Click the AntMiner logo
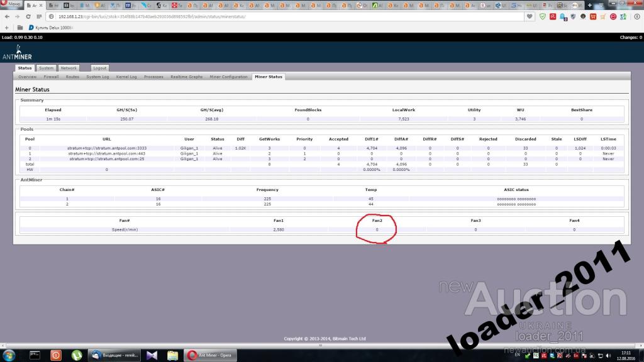This screenshot has width=644, height=362. pos(17,53)
